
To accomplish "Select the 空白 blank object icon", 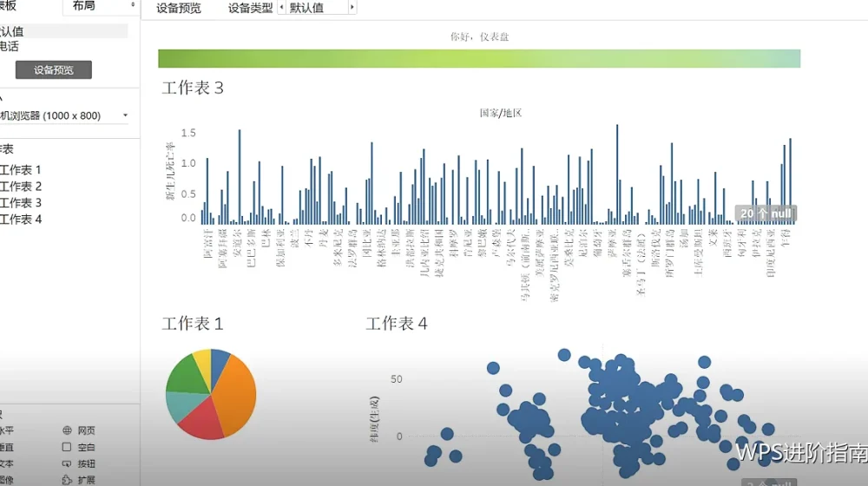I will (x=67, y=447).
